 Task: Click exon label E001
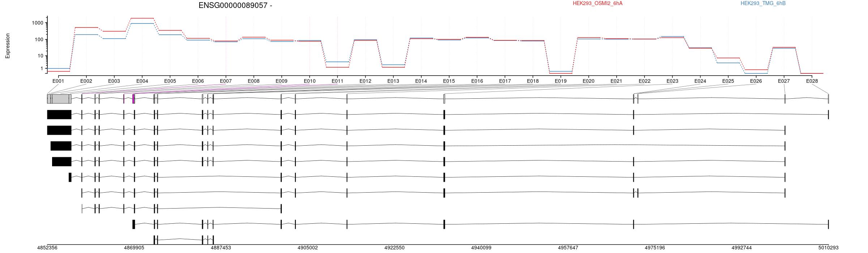tap(58, 81)
